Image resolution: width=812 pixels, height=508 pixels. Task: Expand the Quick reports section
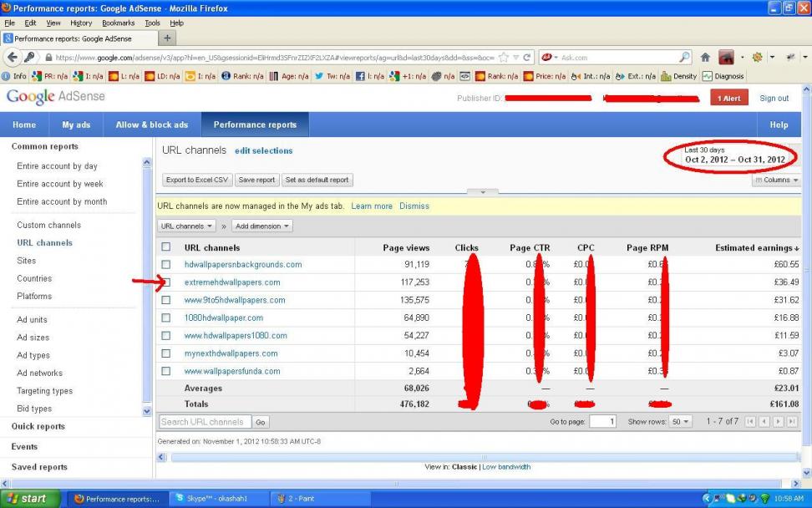(x=38, y=426)
